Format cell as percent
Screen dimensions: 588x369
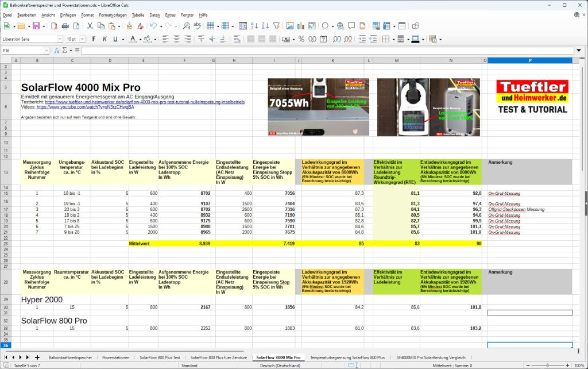pyautogui.click(x=301, y=39)
